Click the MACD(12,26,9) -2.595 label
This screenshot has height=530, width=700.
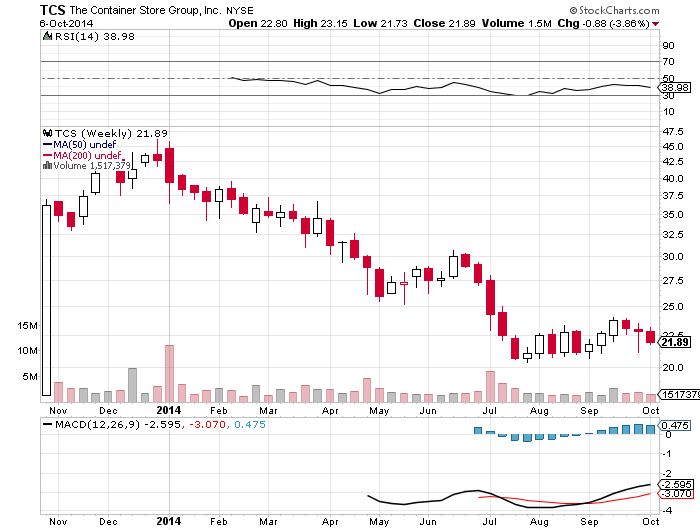(x=118, y=424)
